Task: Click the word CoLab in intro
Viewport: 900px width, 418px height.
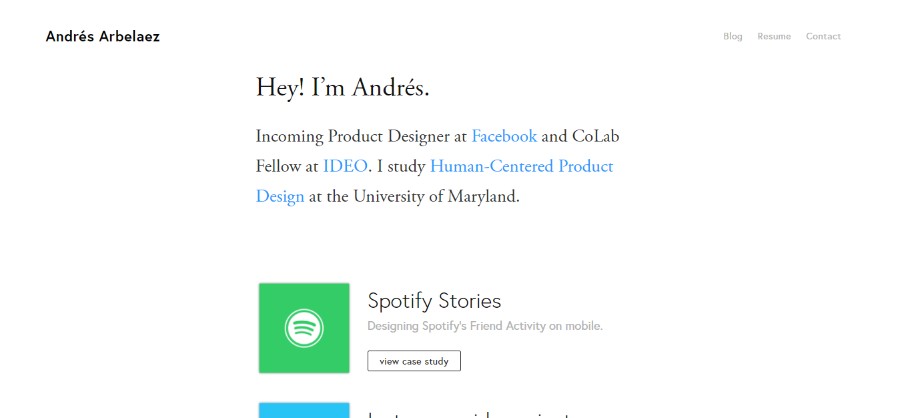Action: tap(596, 137)
